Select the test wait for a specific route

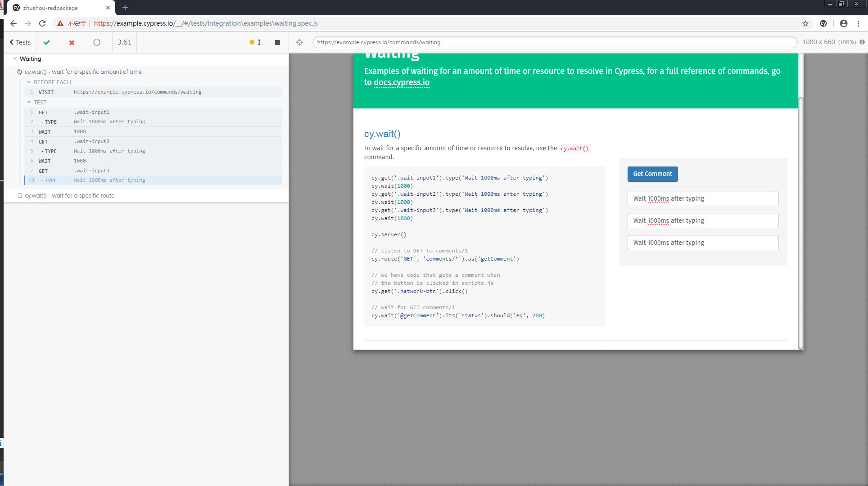[x=69, y=196]
